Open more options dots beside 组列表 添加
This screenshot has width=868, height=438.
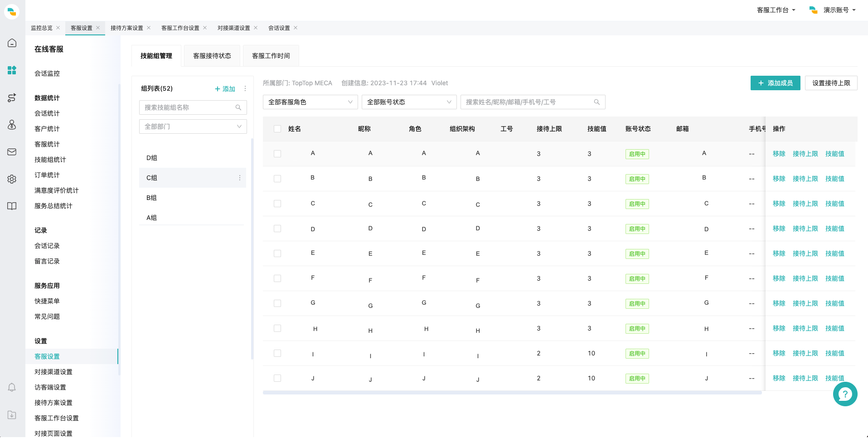tap(245, 89)
